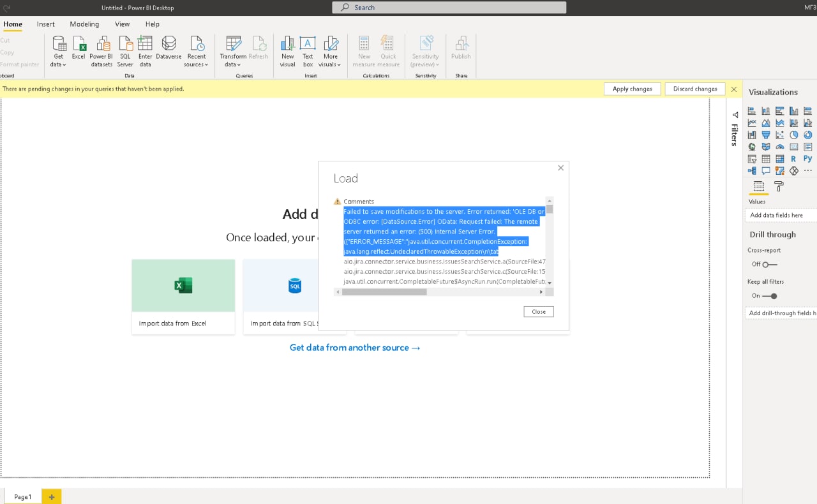This screenshot has width=817, height=504.
Task: Click the Dataverse ribbon icon
Action: coord(169,48)
